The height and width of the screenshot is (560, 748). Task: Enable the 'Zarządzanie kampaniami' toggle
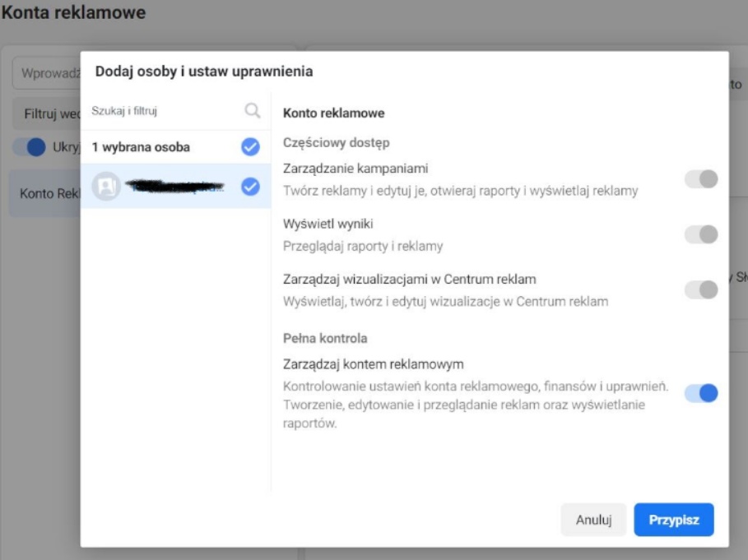tap(701, 179)
